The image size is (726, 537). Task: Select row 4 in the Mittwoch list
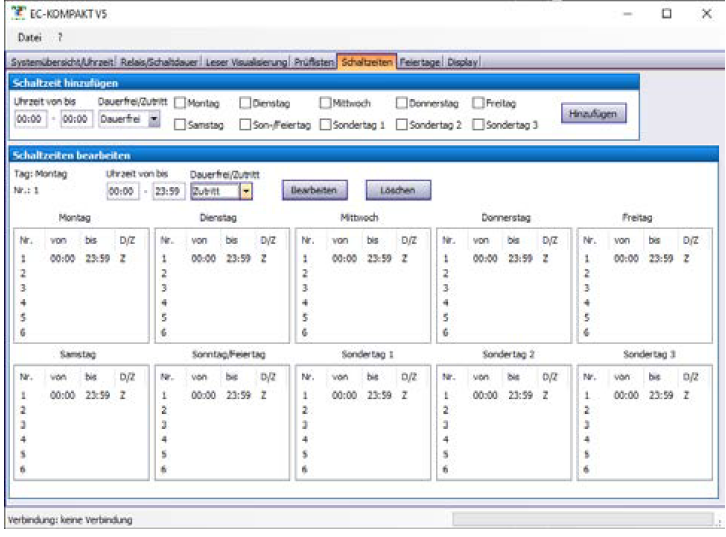363,303
